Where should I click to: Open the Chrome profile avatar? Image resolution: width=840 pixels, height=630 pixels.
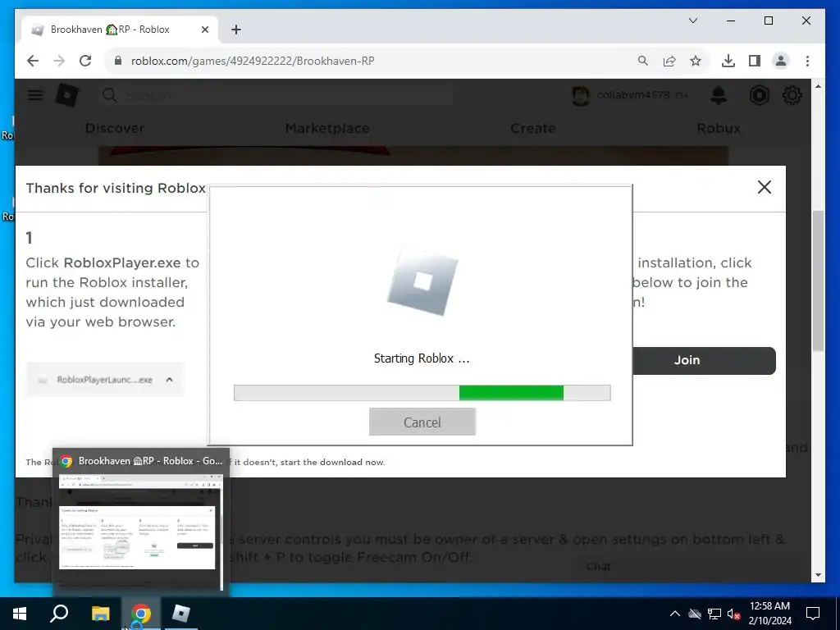click(x=781, y=61)
